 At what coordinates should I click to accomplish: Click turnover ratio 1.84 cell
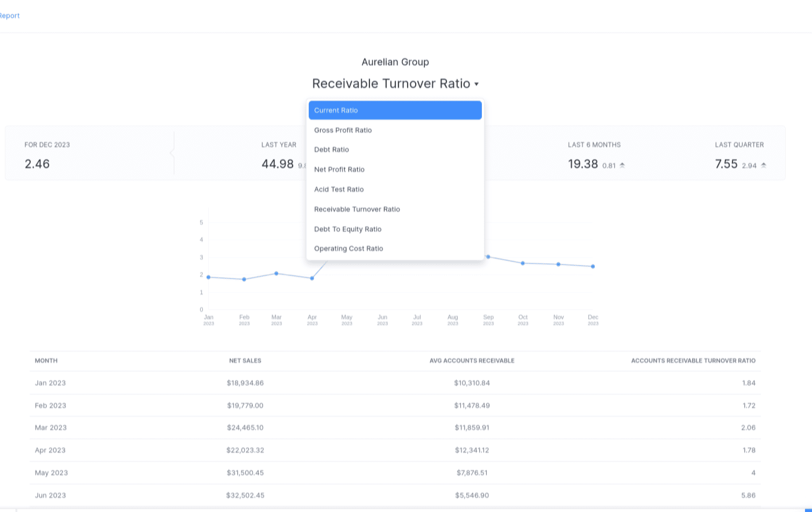749,383
